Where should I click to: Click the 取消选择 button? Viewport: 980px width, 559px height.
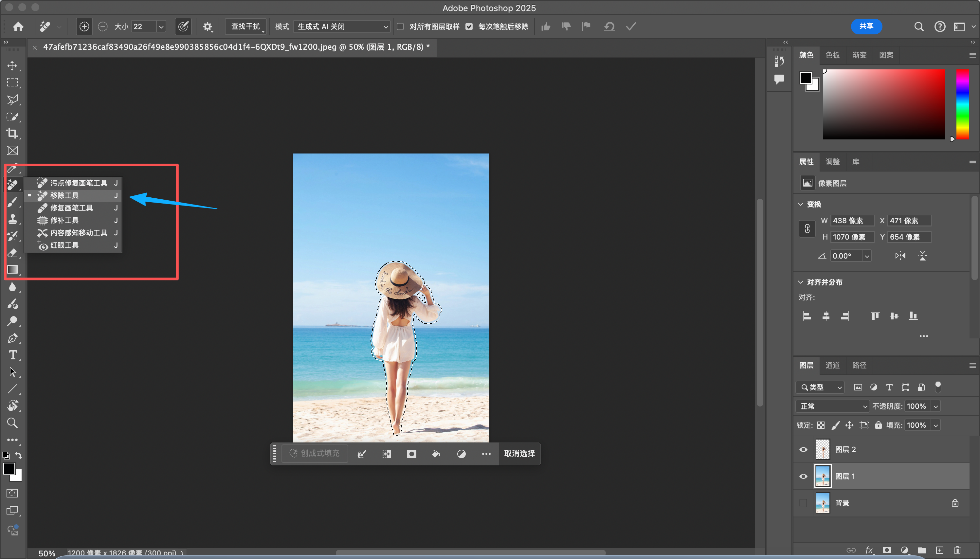point(519,454)
